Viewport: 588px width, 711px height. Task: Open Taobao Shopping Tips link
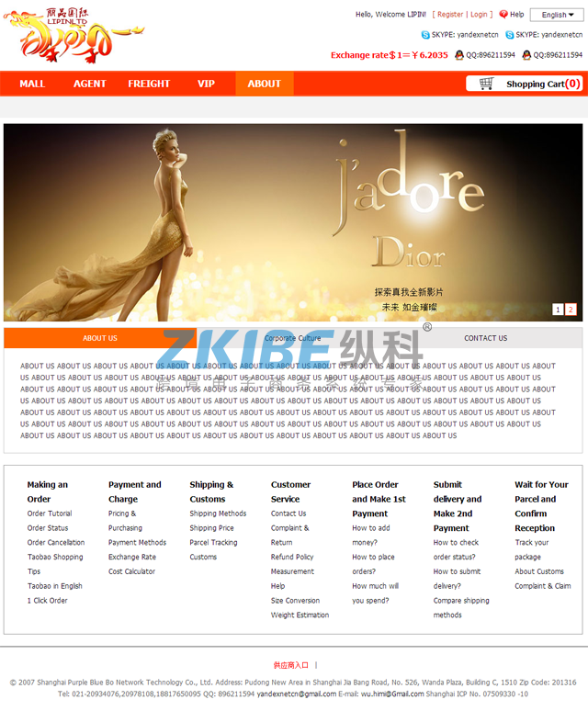(x=55, y=564)
